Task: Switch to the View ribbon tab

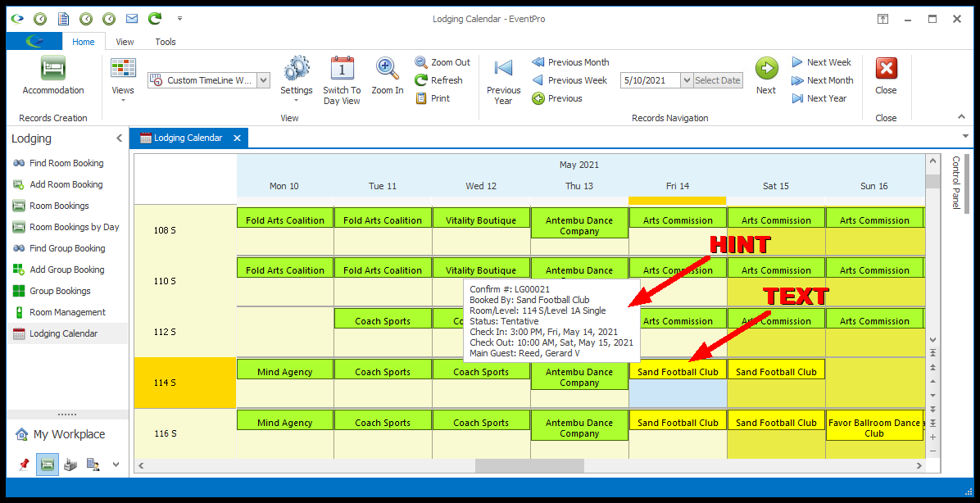Action: point(125,42)
